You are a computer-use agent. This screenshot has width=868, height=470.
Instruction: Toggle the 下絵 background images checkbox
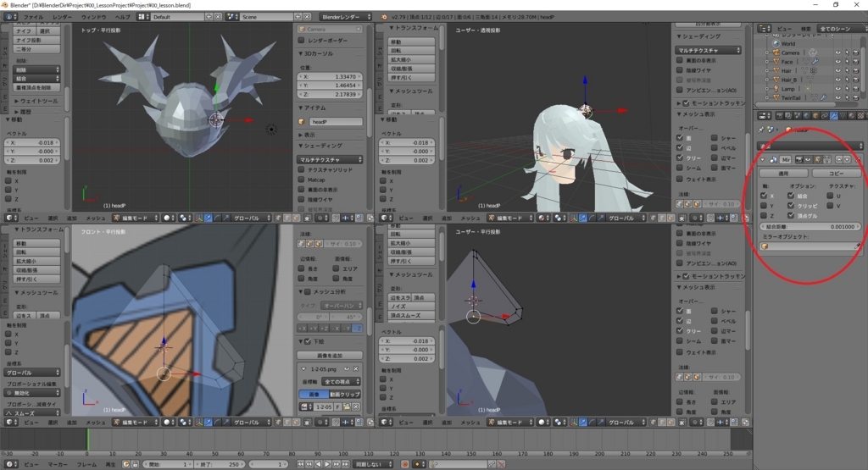pyautogui.click(x=308, y=341)
